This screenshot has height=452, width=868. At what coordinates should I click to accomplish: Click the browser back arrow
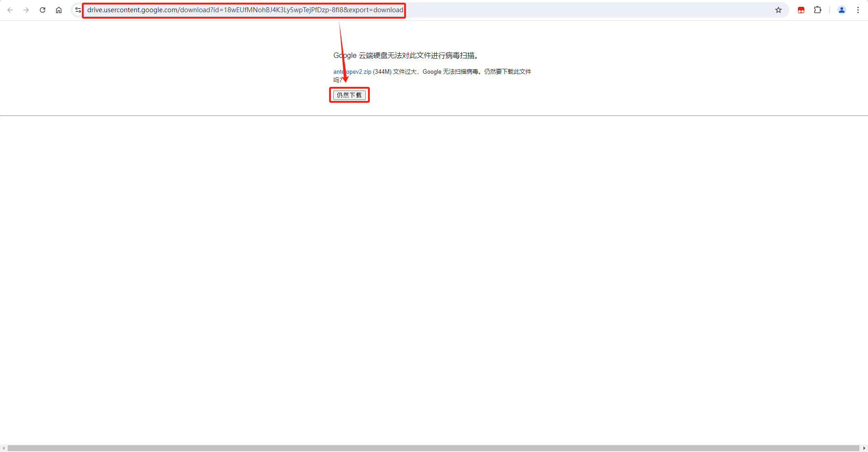(x=10, y=10)
